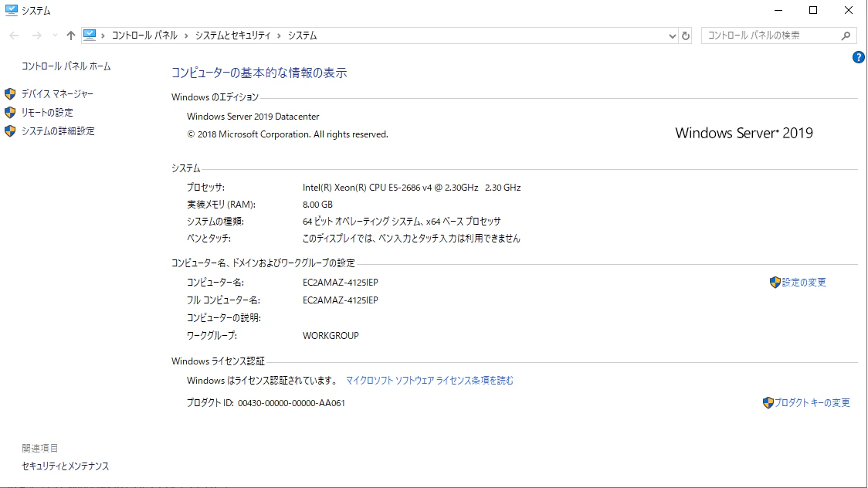Viewport: 868px width, 488px height.
Task: Select full computer name in フル コンピューター名 row
Action: pyautogui.click(x=341, y=300)
